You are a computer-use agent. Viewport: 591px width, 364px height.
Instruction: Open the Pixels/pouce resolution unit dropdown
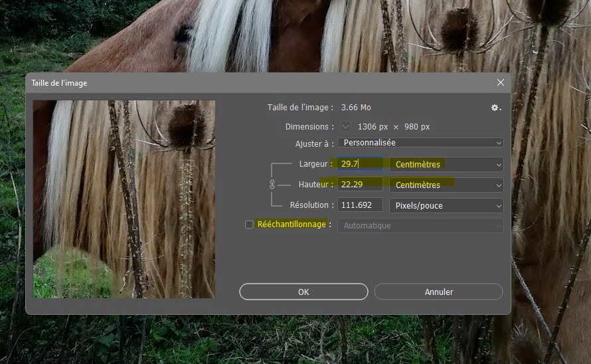pos(446,205)
